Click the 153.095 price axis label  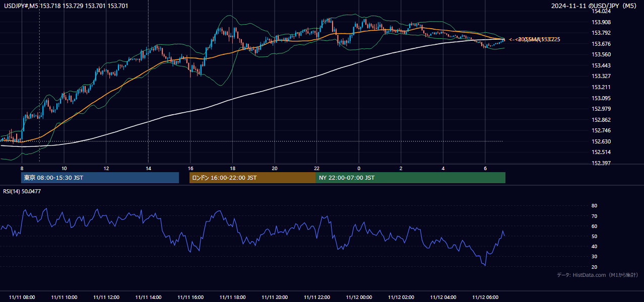tap(601, 98)
